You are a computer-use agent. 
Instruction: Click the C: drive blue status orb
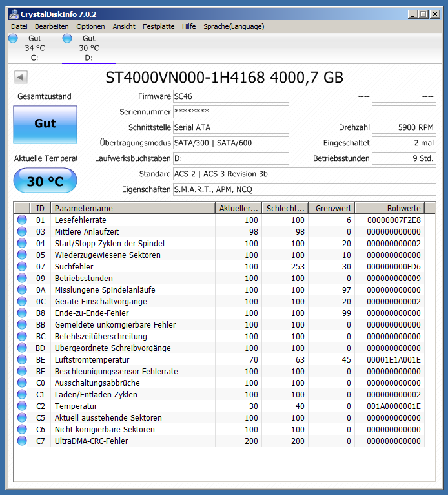pos(14,38)
